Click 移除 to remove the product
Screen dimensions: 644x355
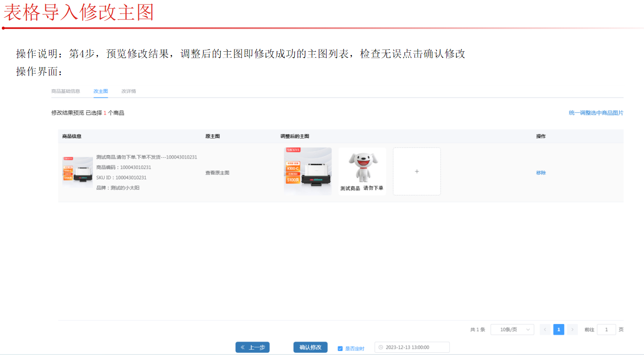click(541, 173)
